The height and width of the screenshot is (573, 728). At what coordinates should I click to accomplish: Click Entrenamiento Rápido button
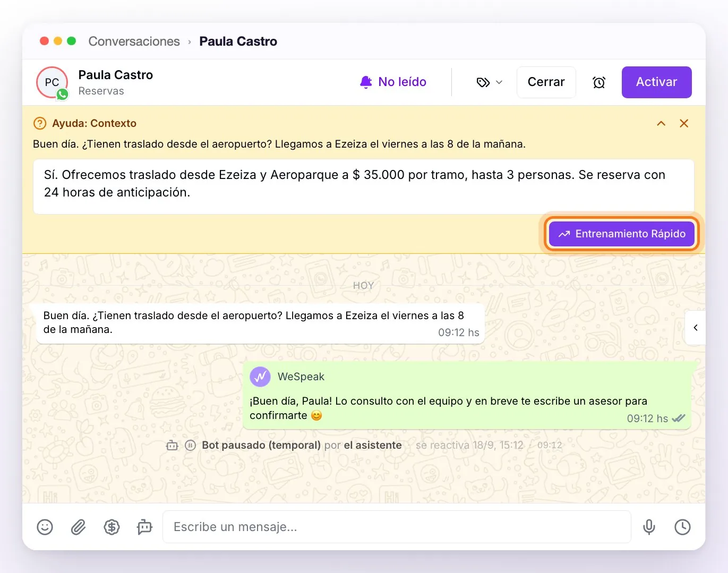tap(621, 234)
